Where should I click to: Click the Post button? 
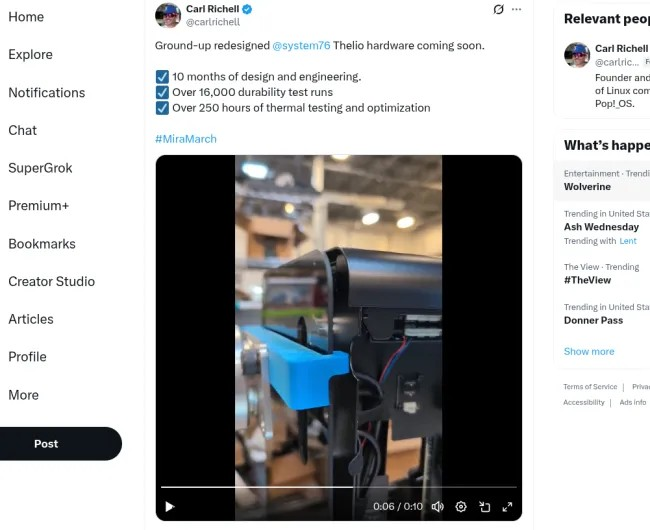click(46, 444)
